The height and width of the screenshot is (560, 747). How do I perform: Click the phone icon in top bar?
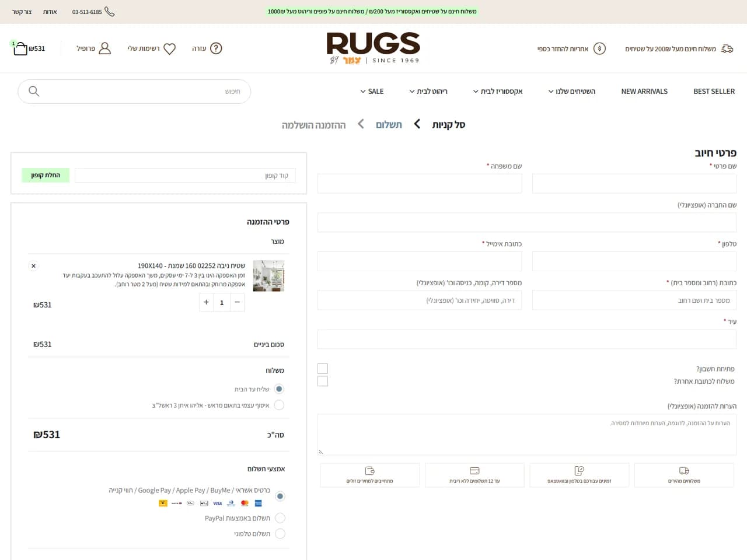click(110, 12)
